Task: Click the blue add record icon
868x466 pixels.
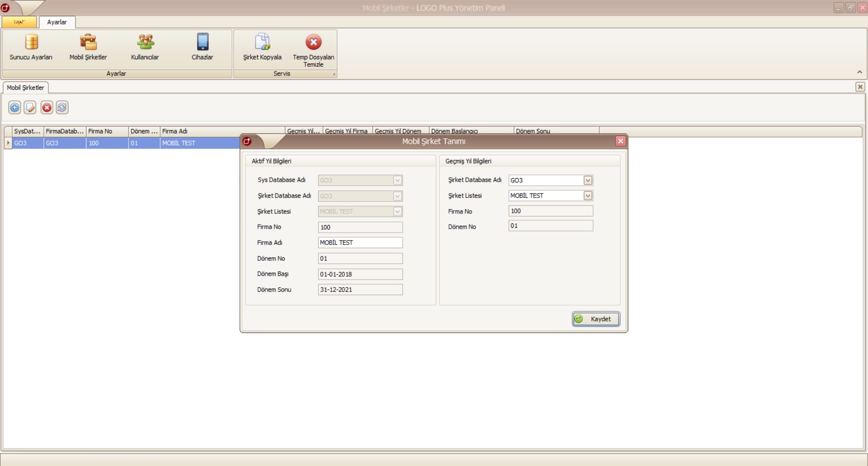Action: (x=15, y=108)
